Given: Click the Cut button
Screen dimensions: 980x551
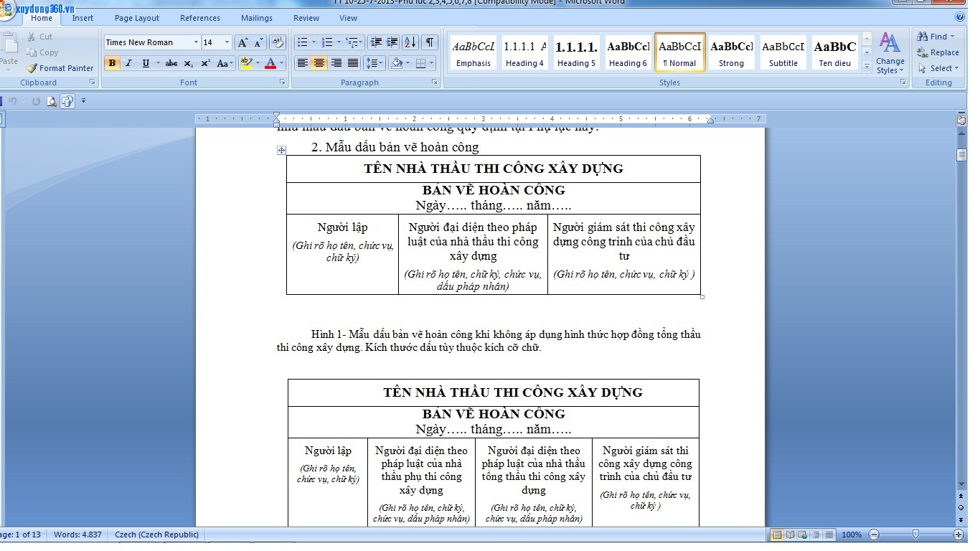Looking at the screenshot, I should pyautogui.click(x=40, y=37).
